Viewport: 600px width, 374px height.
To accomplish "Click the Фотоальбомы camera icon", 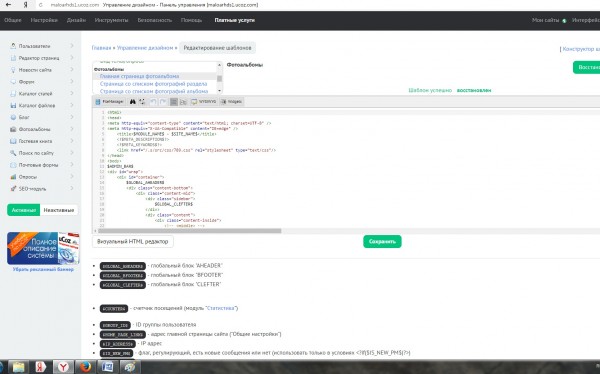I will [x=13, y=129].
